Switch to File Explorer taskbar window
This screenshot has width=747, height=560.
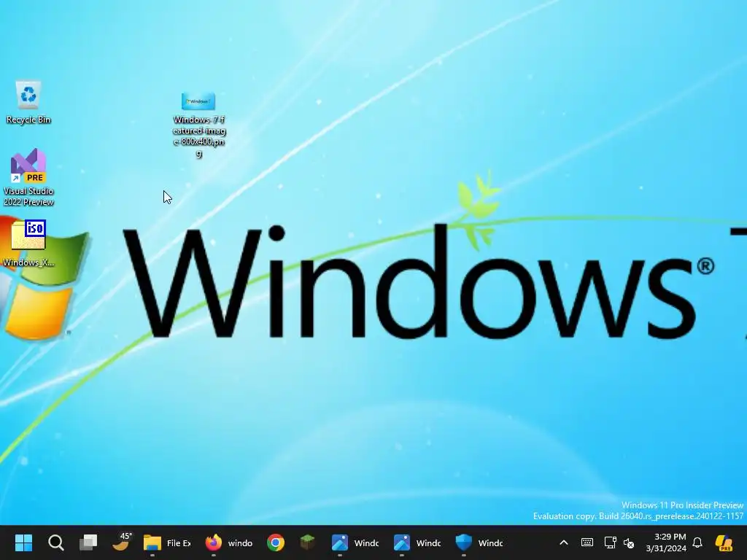point(167,542)
